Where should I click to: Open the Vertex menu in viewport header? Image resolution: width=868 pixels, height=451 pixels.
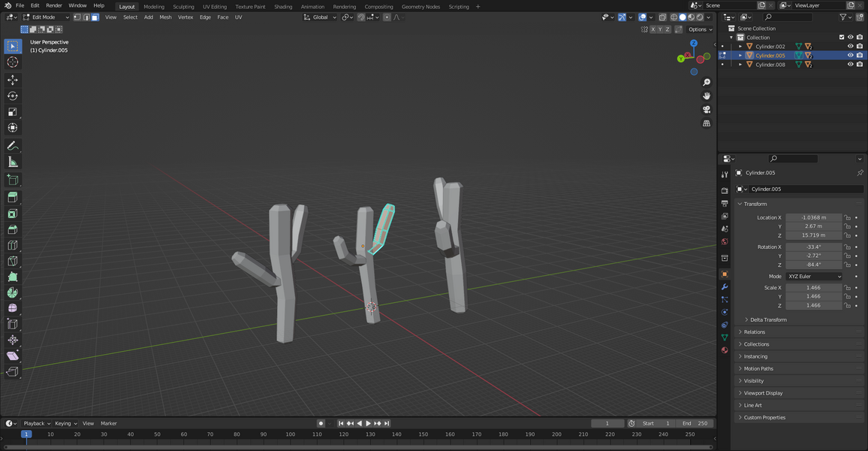pos(185,17)
